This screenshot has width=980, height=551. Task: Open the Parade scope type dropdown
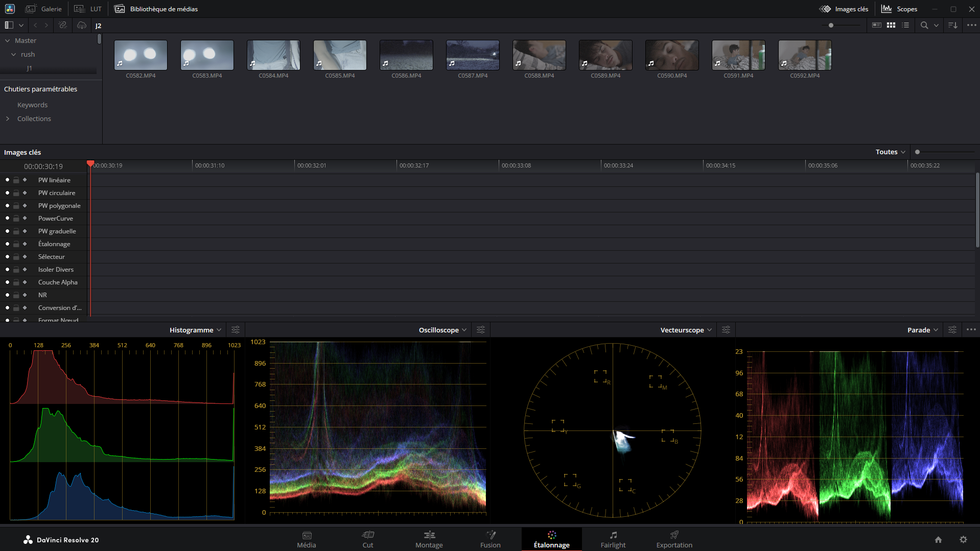click(x=922, y=330)
